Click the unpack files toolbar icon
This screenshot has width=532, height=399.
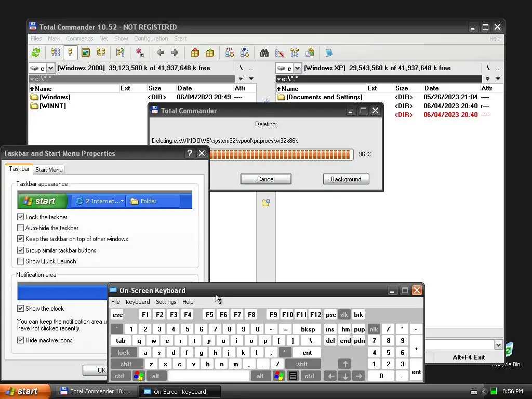[210, 52]
